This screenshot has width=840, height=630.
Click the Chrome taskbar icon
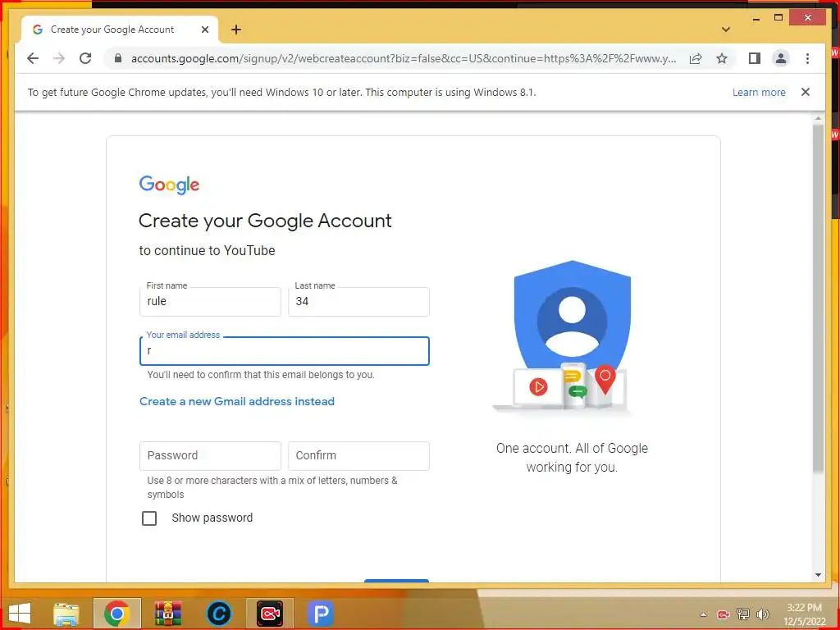(116, 614)
